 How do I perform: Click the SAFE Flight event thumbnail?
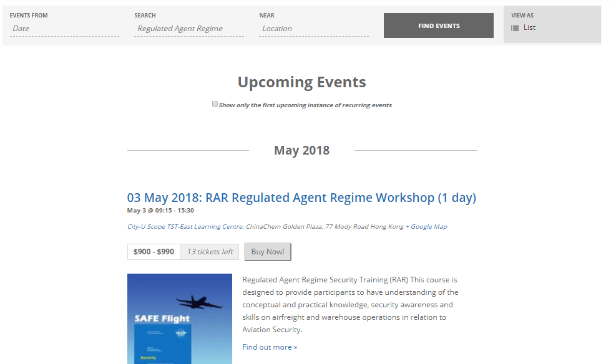click(180, 318)
